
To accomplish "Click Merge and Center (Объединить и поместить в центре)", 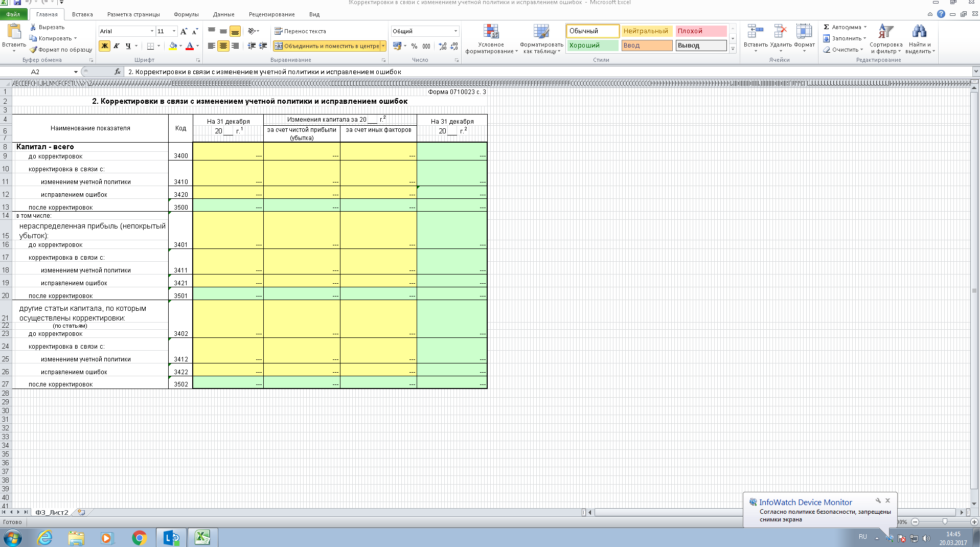I will pyautogui.click(x=327, y=46).
